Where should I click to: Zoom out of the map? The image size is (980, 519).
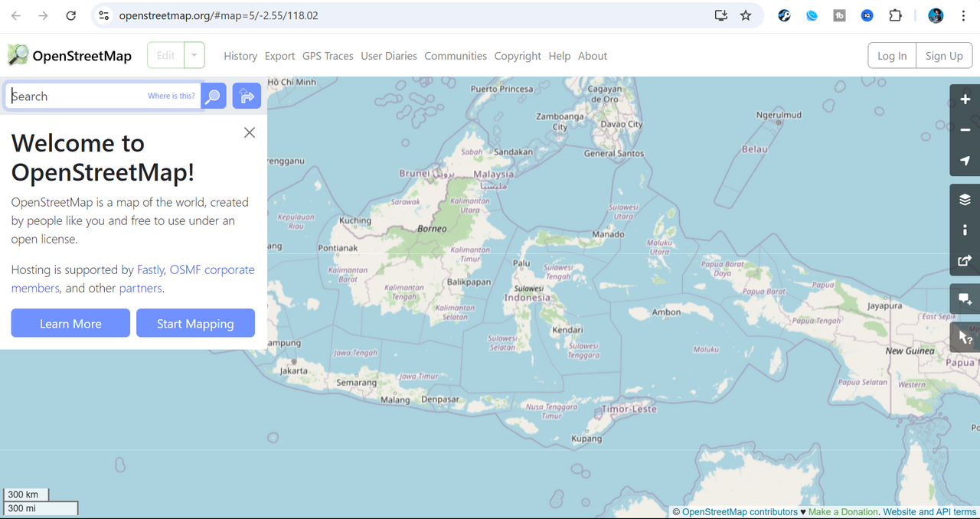click(x=965, y=130)
